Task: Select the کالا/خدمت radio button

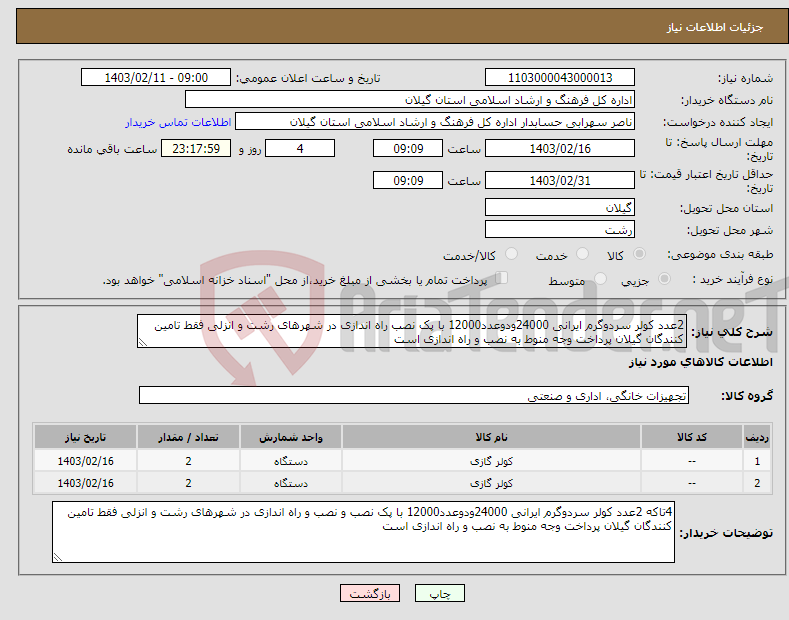Action: coord(511,254)
